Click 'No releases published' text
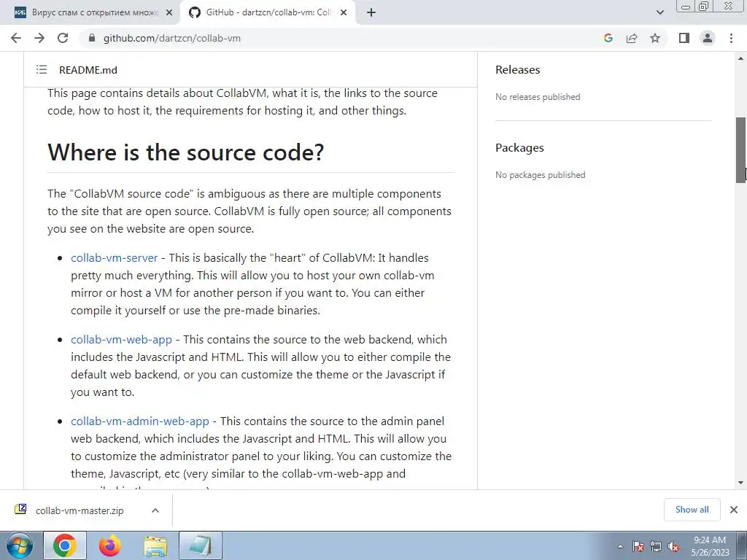The height and width of the screenshot is (560, 747). pos(538,97)
